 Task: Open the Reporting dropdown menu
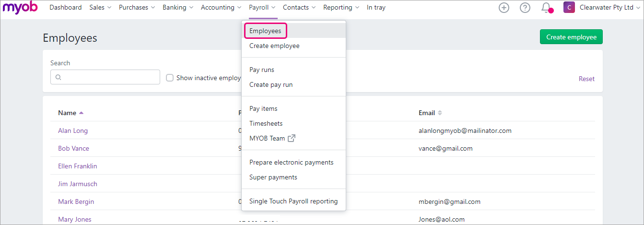click(341, 8)
